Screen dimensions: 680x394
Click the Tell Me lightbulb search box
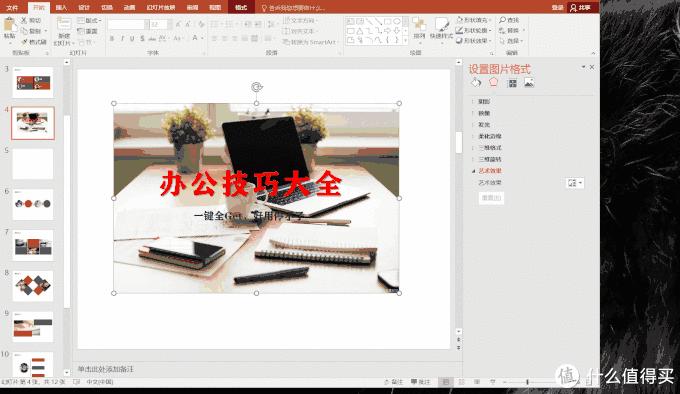293,8
